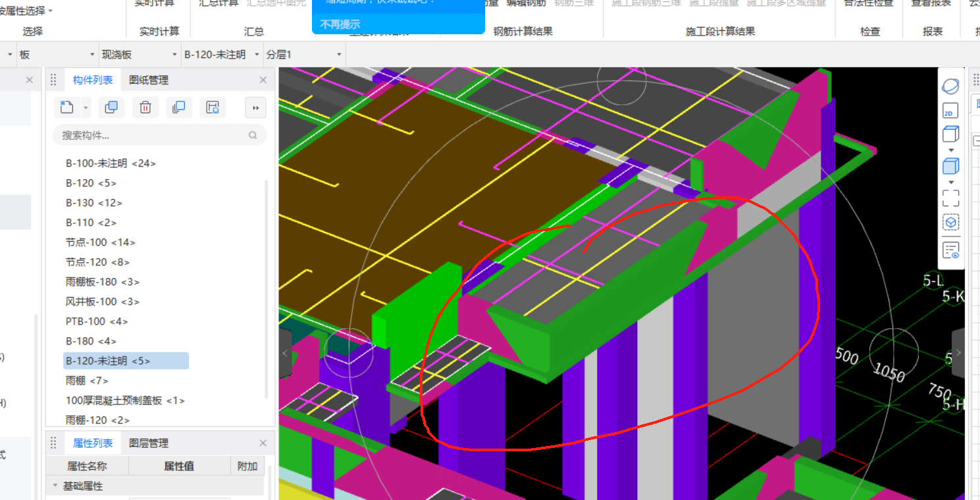Click the property list panel drag handle
This screenshot has height=500, width=980.
pyautogui.click(x=54, y=443)
